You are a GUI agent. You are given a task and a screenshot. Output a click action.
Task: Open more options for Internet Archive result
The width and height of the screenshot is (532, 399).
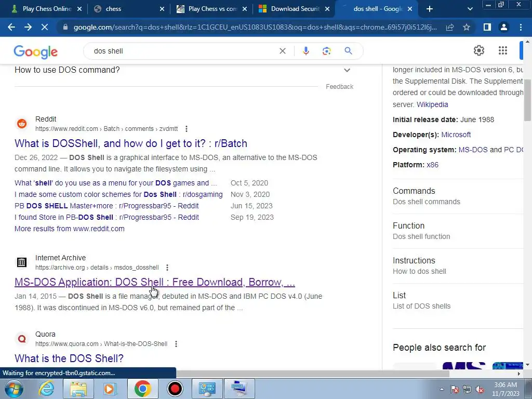coord(167,268)
